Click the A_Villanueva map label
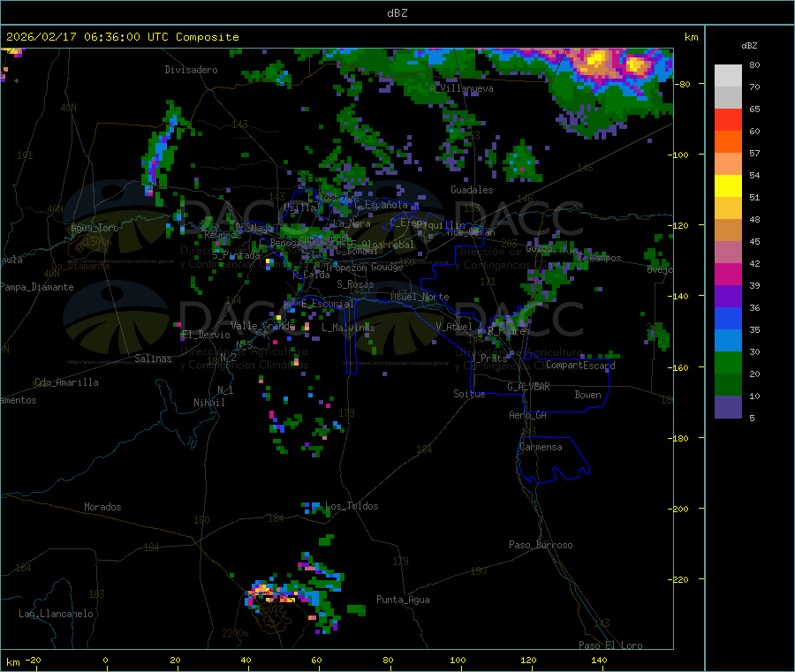This screenshot has height=672, width=795. [461, 88]
